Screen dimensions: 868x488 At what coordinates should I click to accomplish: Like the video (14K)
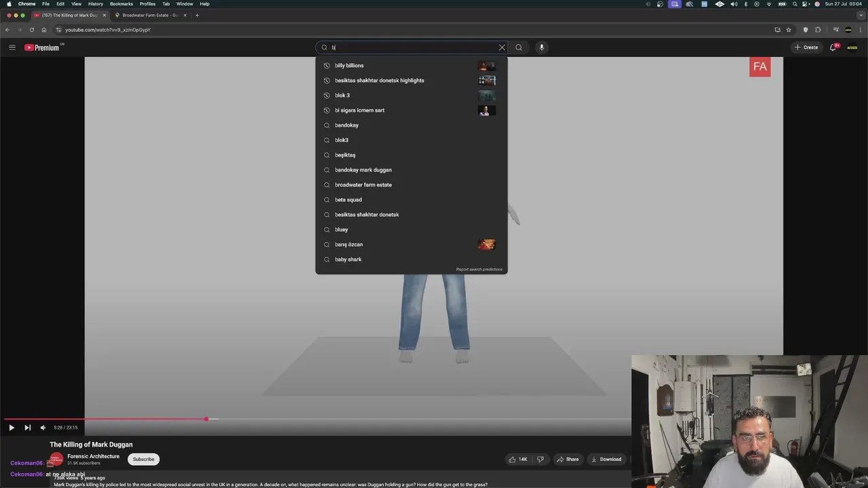518,460
